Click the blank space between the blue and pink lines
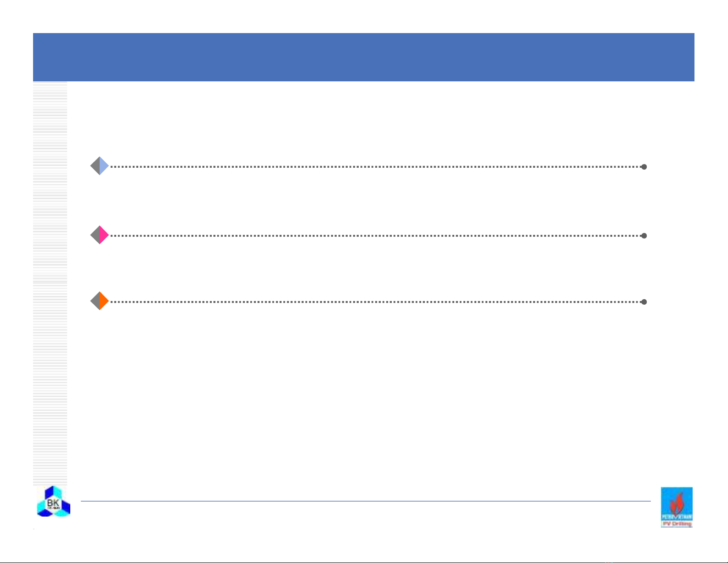728x563 pixels. (x=367, y=201)
